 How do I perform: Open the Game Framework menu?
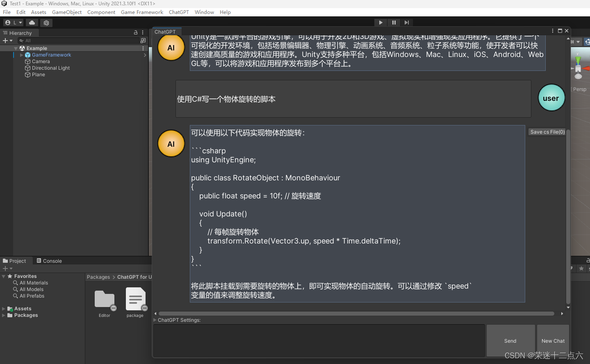(142, 12)
